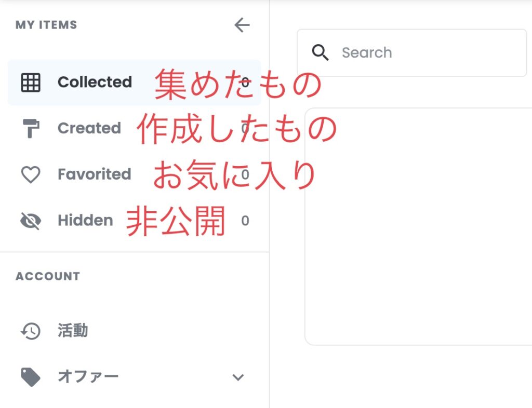Open the Collected items tab
The image size is (532, 408).
135,83
